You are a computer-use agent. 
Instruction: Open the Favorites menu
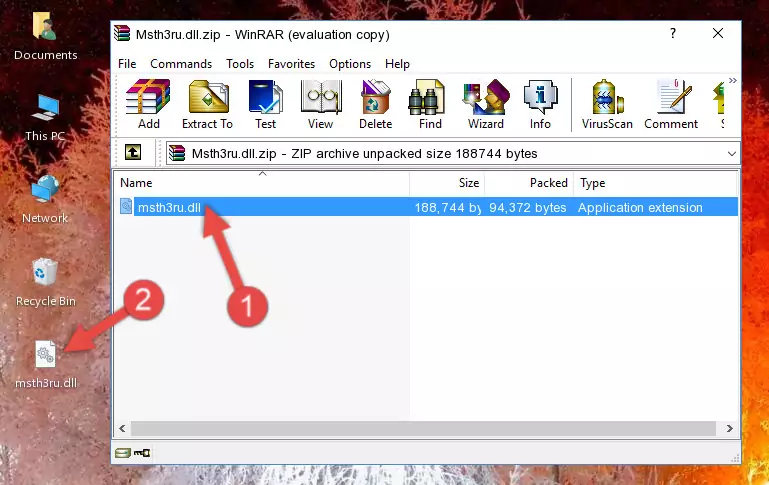click(x=291, y=64)
